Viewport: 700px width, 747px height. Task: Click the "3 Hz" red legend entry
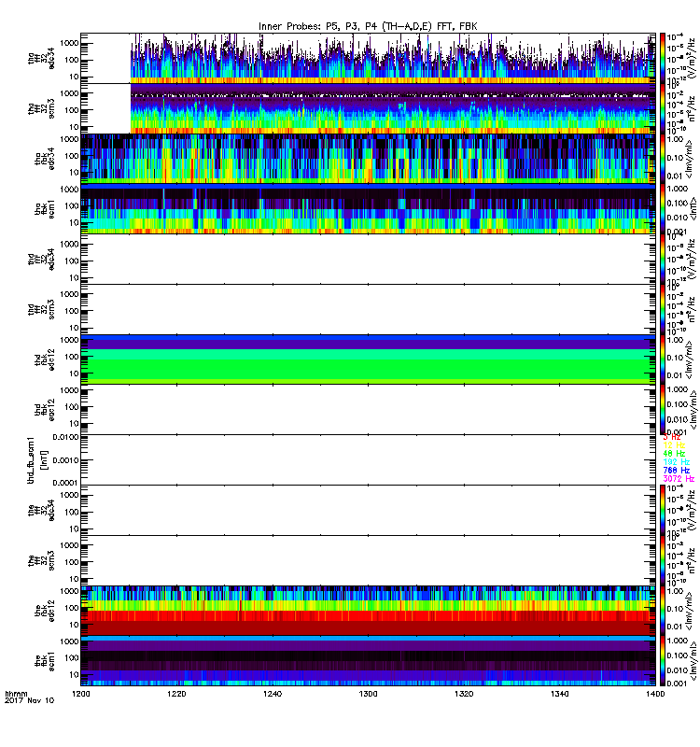click(x=672, y=437)
